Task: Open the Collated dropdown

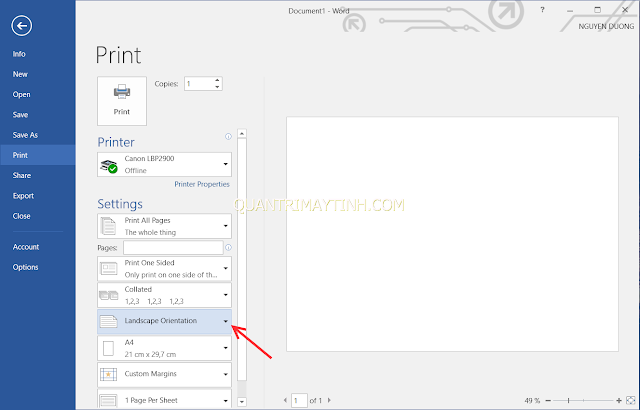Action: (164, 295)
